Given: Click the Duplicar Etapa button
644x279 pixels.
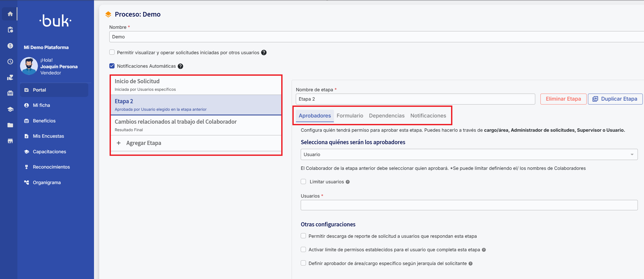Looking at the screenshot, I should pos(615,99).
